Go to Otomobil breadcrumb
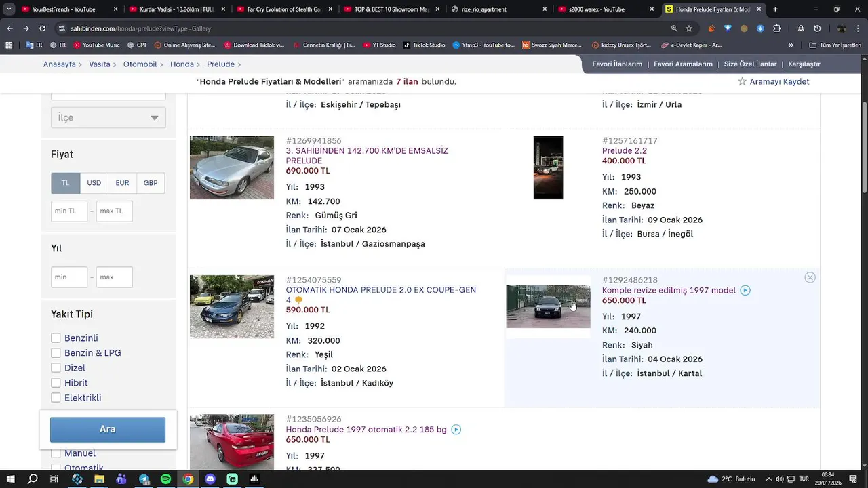Image resolution: width=868 pixels, height=488 pixels. coord(140,64)
